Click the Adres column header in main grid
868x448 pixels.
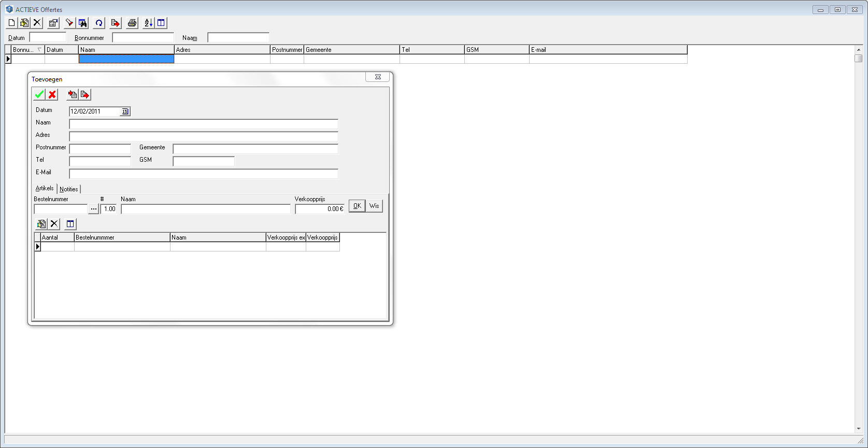tap(222, 50)
